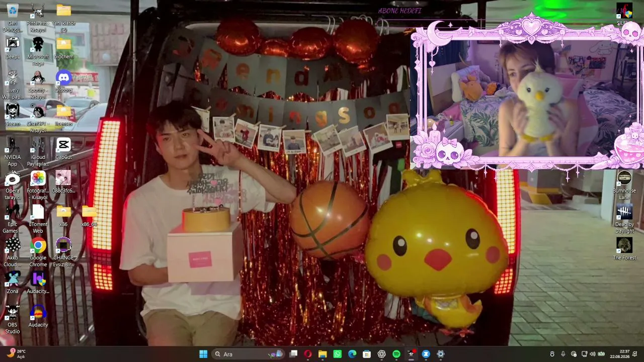Open the 26°C weather widget
Image resolution: width=644 pixels, height=362 pixels.
click(x=16, y=354)
